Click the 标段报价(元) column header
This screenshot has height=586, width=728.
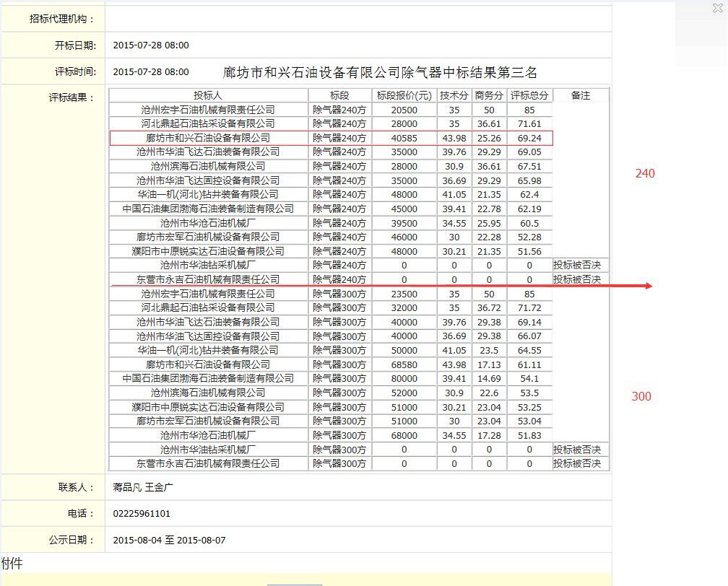404,95
